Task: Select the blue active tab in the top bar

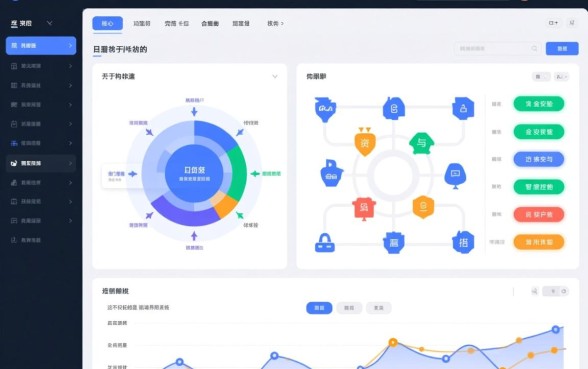Action: point(107,23)
